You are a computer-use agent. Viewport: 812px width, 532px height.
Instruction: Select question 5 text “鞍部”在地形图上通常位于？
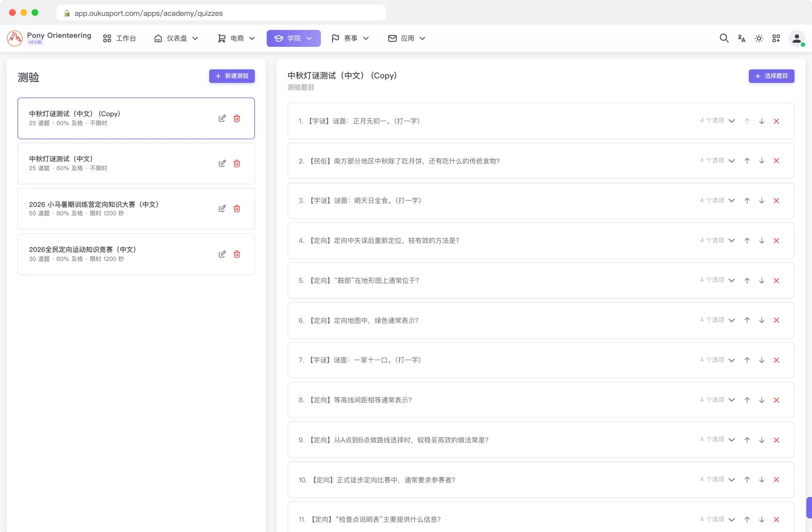pyautogui.click(x=376, y=281)
